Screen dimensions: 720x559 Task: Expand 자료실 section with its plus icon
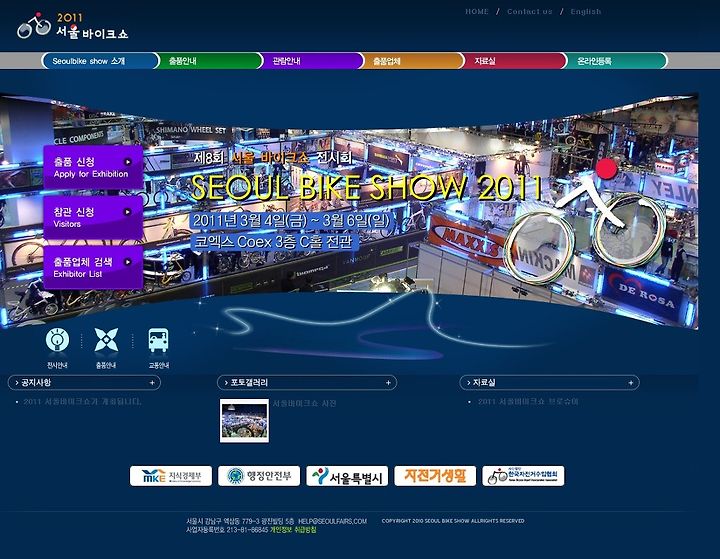(630, 383)
